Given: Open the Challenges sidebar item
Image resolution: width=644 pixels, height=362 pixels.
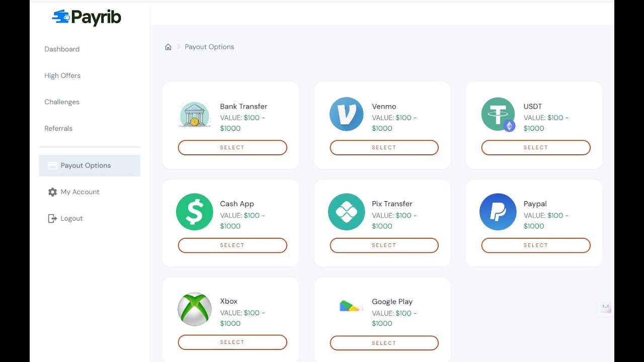Looking at the screenshot, I should point(62,102).
